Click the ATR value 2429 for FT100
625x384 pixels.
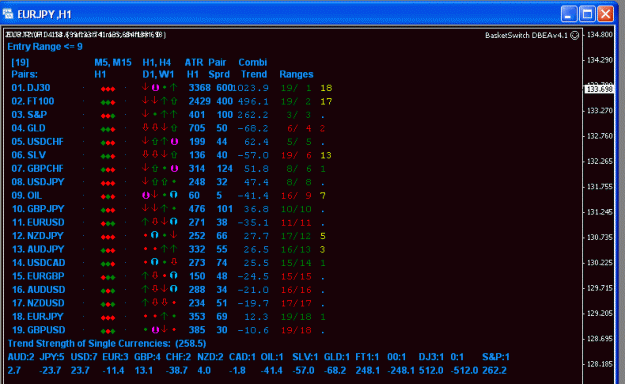pyautogui.click(x=199, y=101)
